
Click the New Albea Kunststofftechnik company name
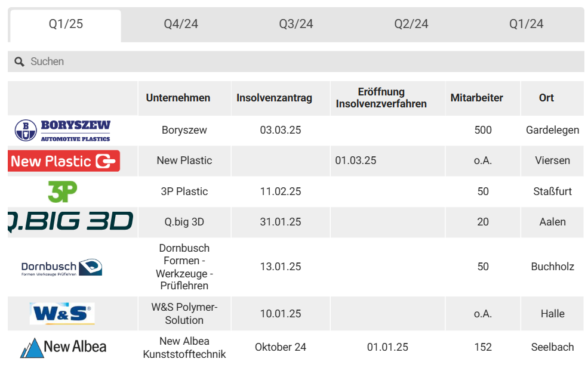pyautogui.click(x=184, y=348)
